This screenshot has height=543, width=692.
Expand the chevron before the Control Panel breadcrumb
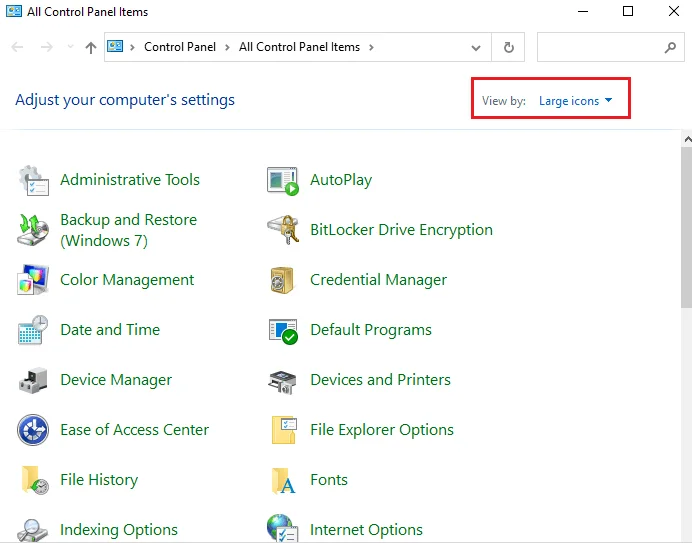tap(132, 47)
